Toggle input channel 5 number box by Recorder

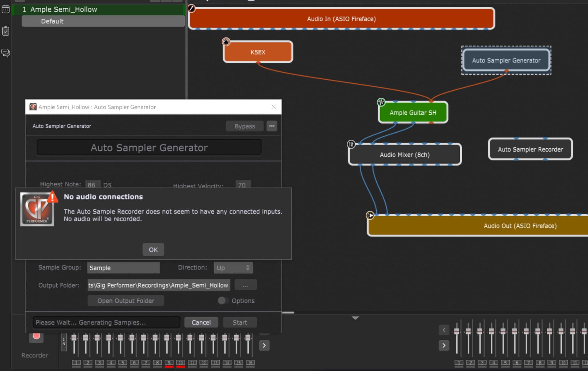click(x=123, y=363)
